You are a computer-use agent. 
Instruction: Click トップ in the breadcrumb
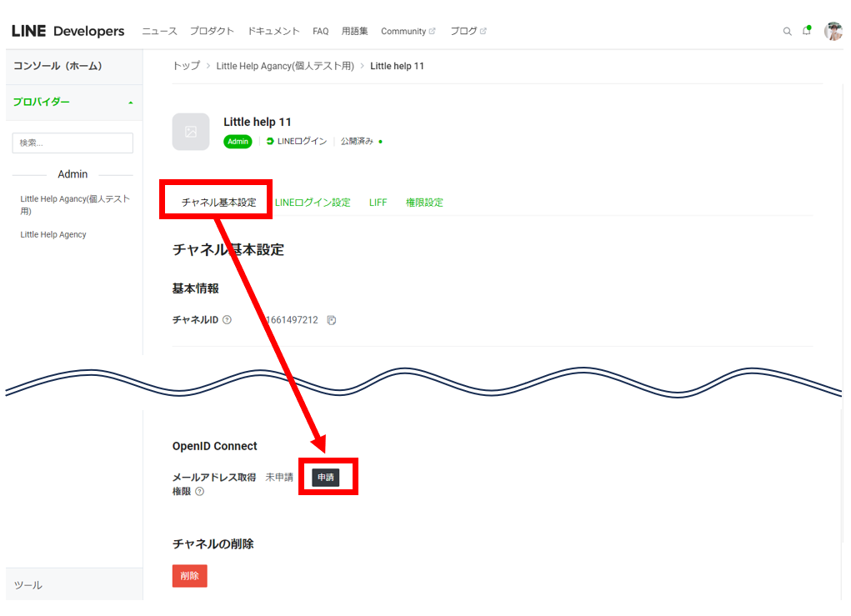point(186,66)
